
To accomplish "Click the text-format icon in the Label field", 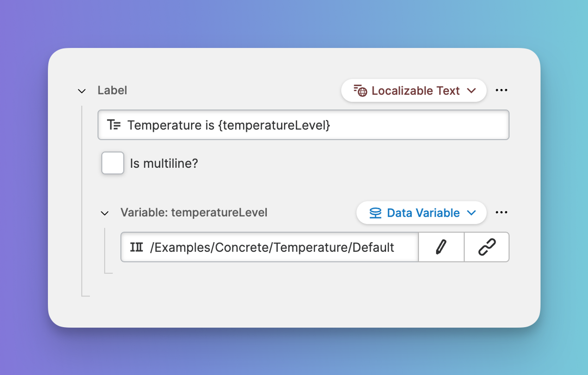I will (114, 125).
